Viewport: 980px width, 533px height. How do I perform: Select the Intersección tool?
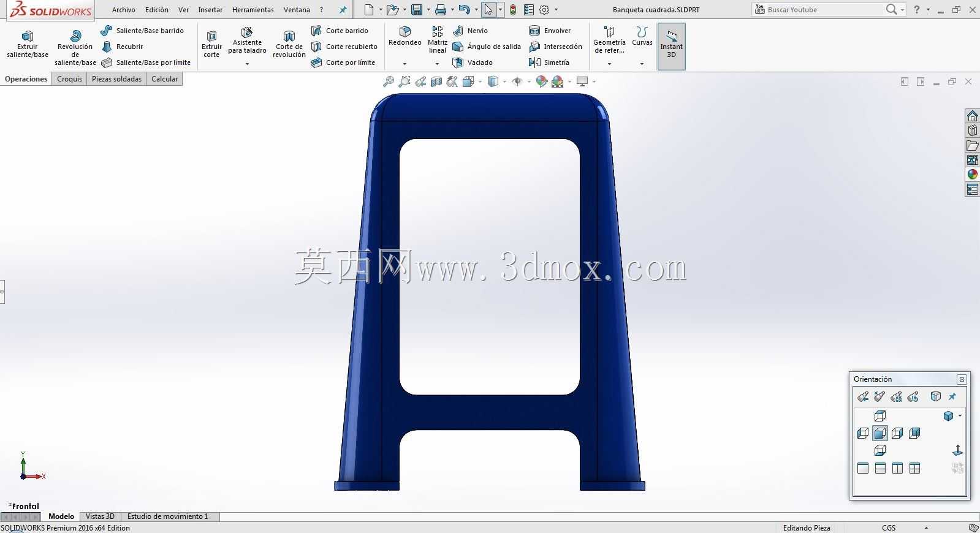coord(555,47)
